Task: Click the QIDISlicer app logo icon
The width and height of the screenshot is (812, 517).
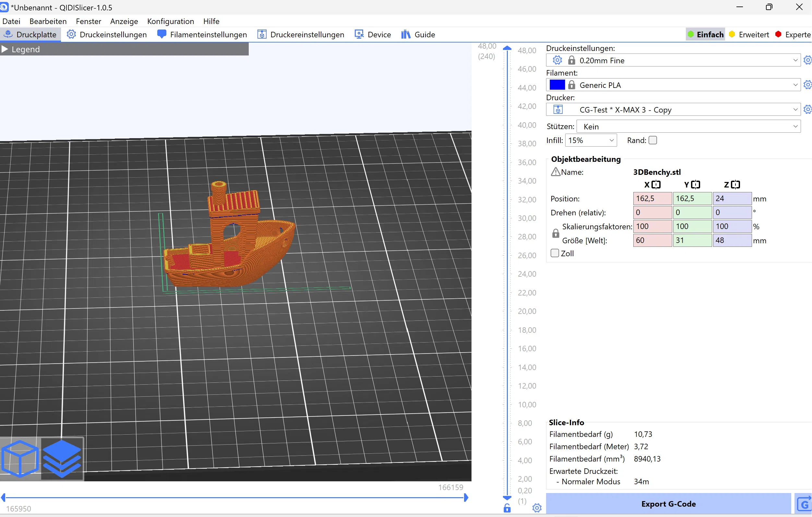Action: coord(5,7)
